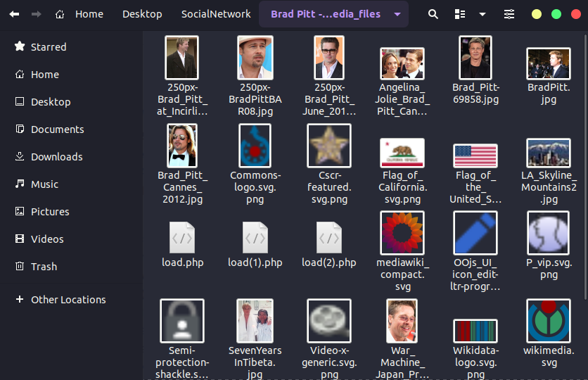Screen dimensions: 588x380
Task: Open Trash in sidebar
Action: (x=71, y=266)
